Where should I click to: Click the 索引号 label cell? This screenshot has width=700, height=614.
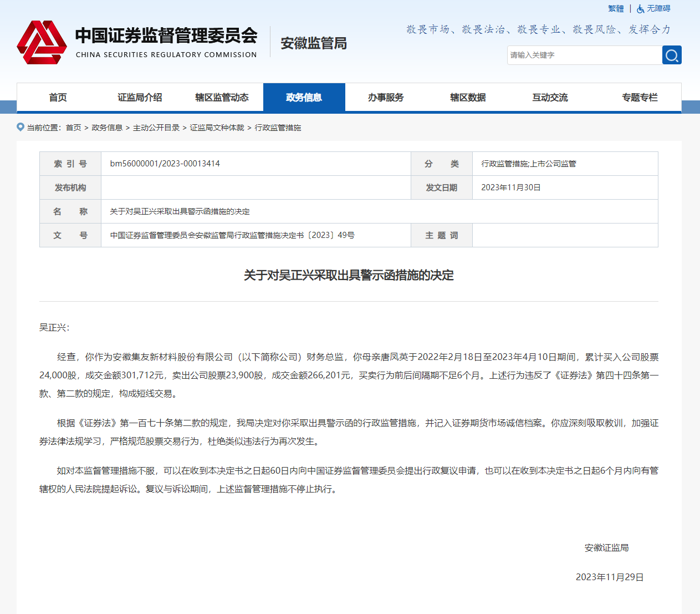70,164
